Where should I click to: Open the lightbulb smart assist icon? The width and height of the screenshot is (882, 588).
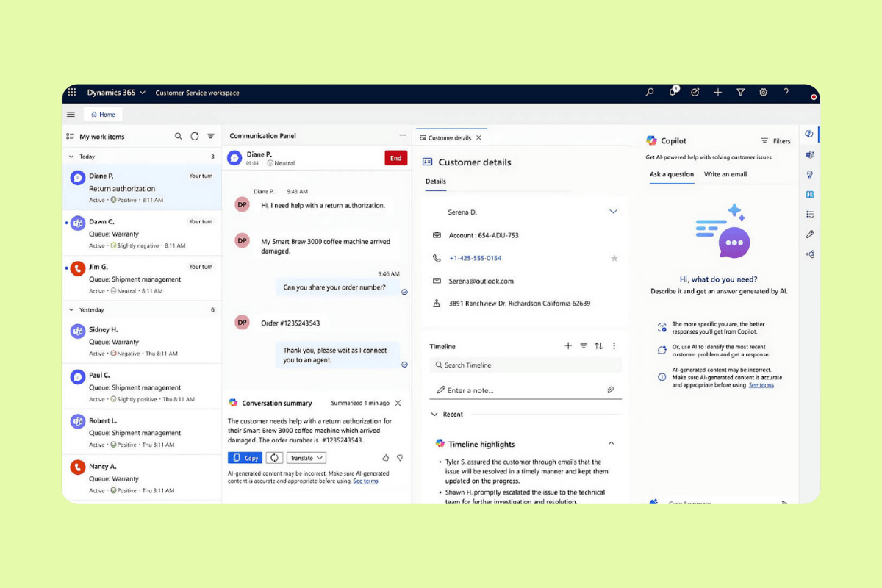pos(809,174)
